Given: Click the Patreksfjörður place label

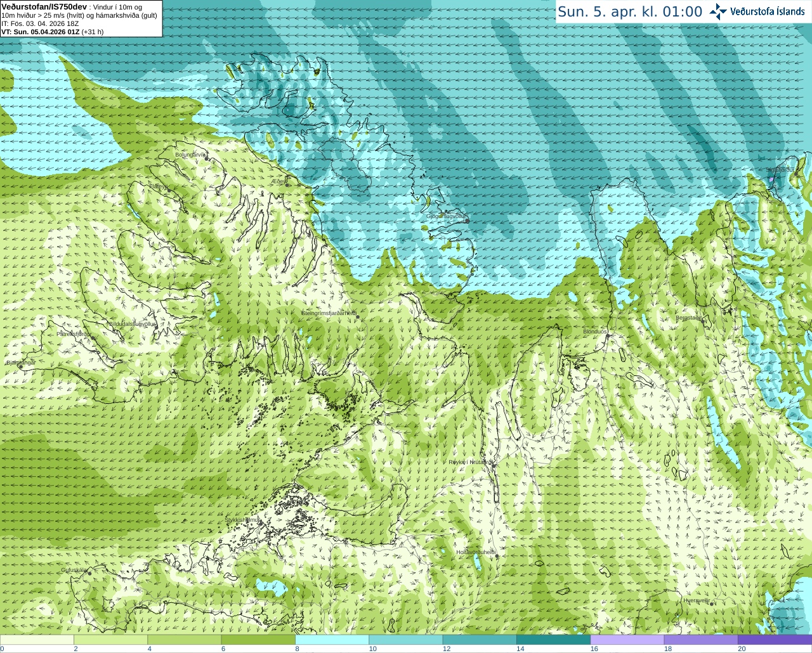Looking at the screenshot, I should (74, 333).
